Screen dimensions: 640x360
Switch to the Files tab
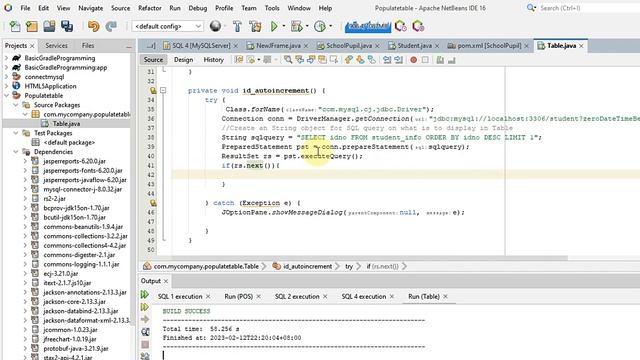click(x=88, y=46)
